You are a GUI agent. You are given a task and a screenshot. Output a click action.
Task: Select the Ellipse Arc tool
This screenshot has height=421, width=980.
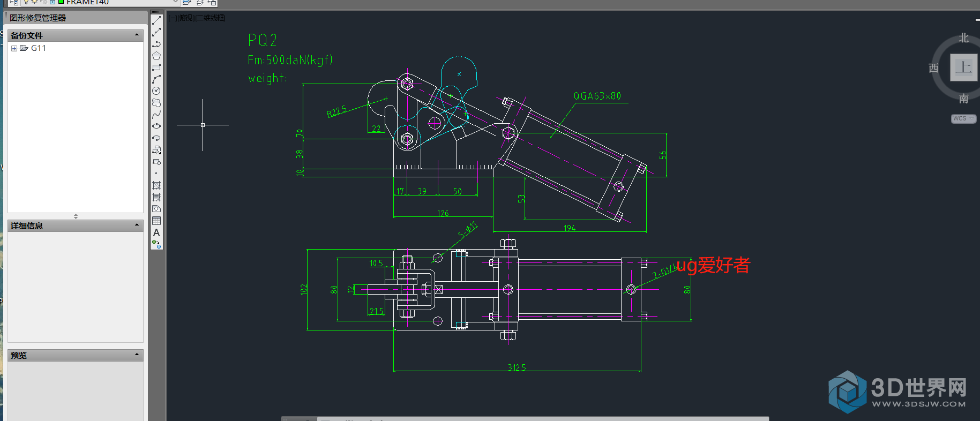tap(156, 138)
